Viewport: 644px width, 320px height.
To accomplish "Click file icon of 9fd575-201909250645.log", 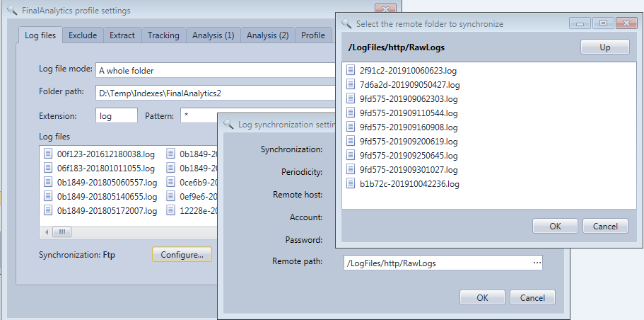I will (351, 155).
